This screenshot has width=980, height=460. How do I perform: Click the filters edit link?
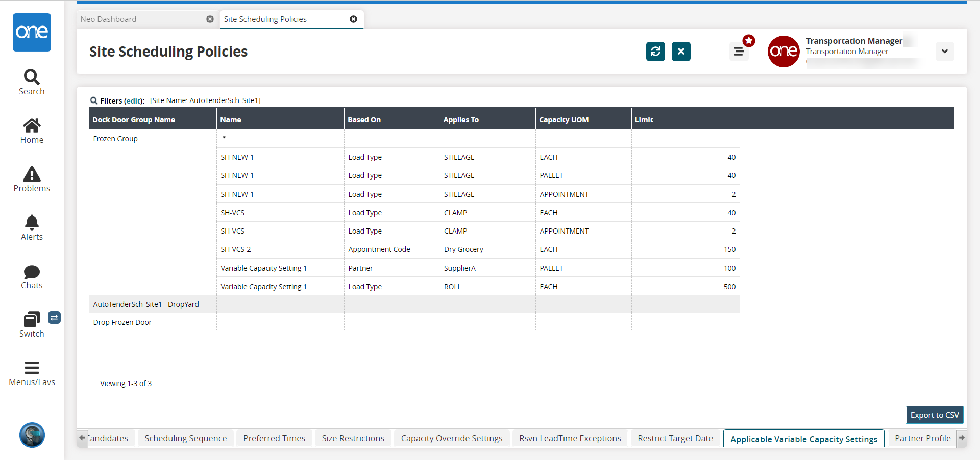coord(134,101)
